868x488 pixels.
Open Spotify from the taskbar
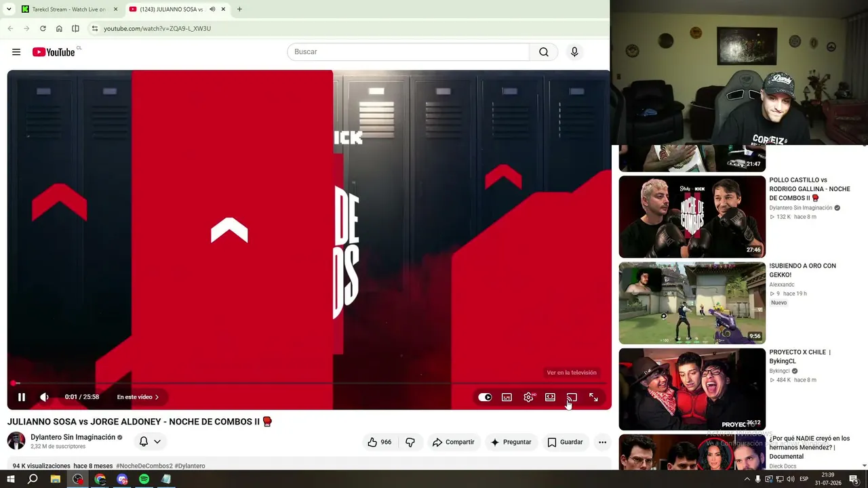coord(144,479)
